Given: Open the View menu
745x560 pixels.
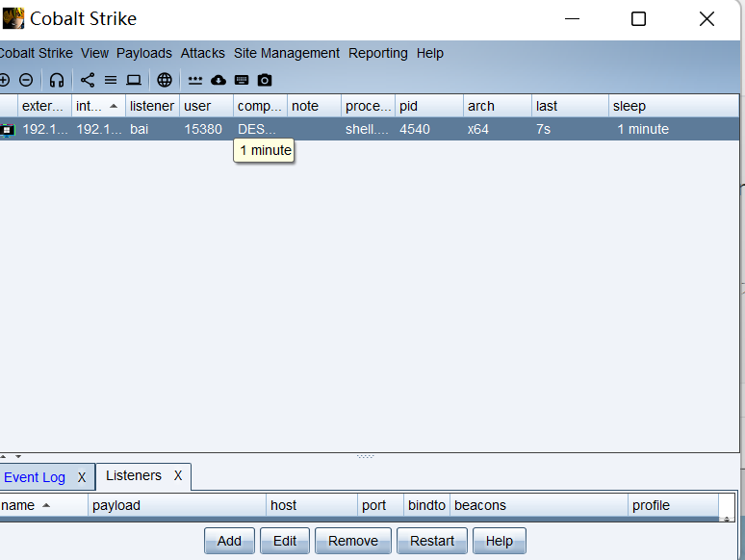Looking at the screenshot, I should [94, 53].
